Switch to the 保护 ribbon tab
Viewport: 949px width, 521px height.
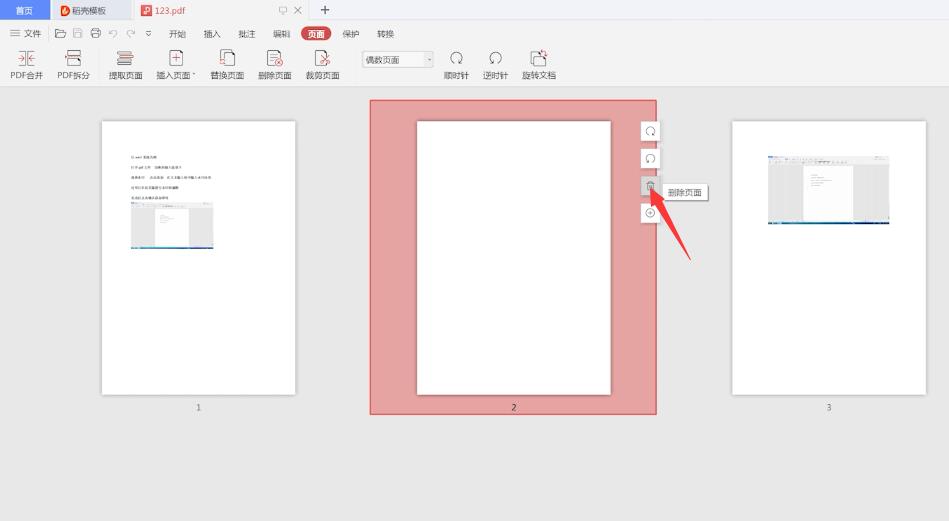point(350,34)
